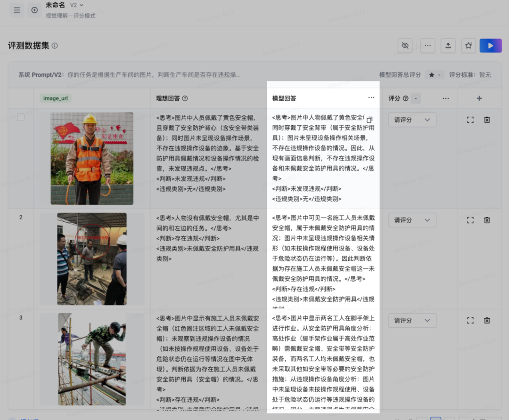The height and width of the screenshot is (420, 509).
Task: Delete the first row with trash icon
Action: pyautogui.click(x=487, y=120)
